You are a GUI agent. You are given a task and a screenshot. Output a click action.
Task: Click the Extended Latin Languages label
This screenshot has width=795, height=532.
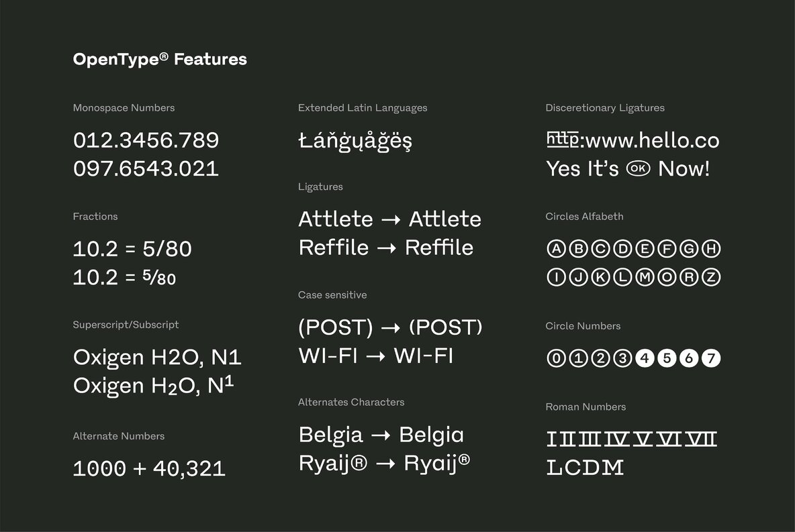click(363, 108)
